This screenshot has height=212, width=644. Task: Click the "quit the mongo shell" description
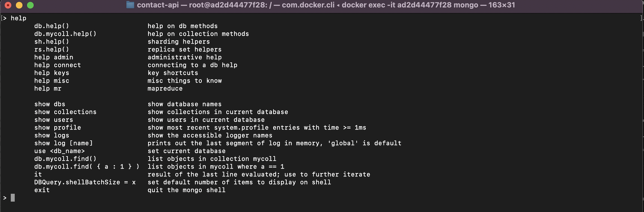[x=186, y=190]
